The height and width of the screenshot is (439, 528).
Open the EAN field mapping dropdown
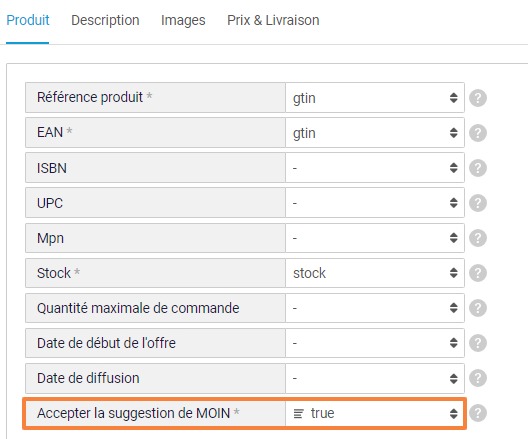click(x=375, y=133)
